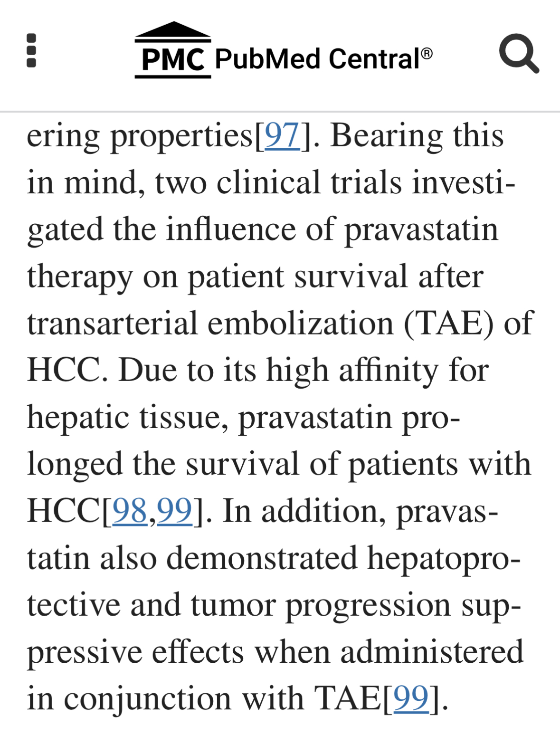Screen dimensions: 560x735
Task: Tap the word 'hepatic' in the paragraph
Action: pos(78,418)
